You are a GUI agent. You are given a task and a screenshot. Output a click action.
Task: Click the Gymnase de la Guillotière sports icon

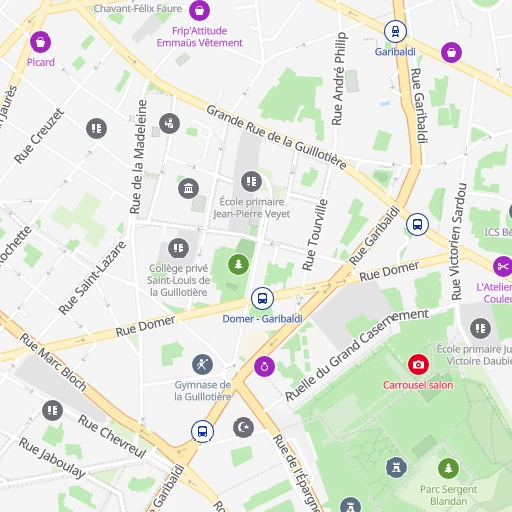tap(202, 364)
